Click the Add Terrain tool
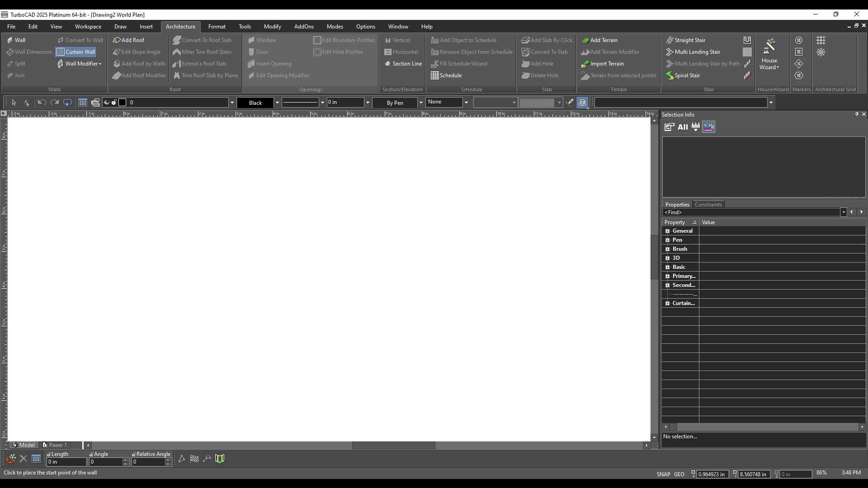Image resolution: width=868 pixels, height=488 pixels. [599, 40]
